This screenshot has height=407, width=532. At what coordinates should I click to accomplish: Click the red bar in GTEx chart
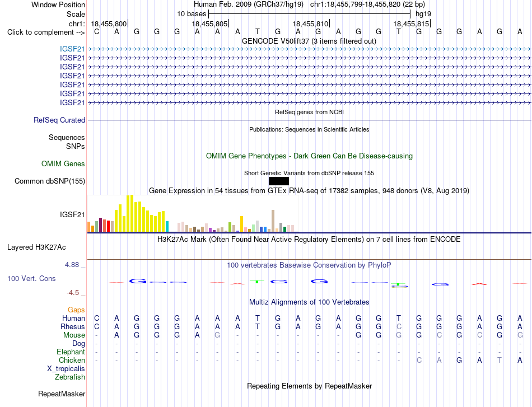point(108,226)
